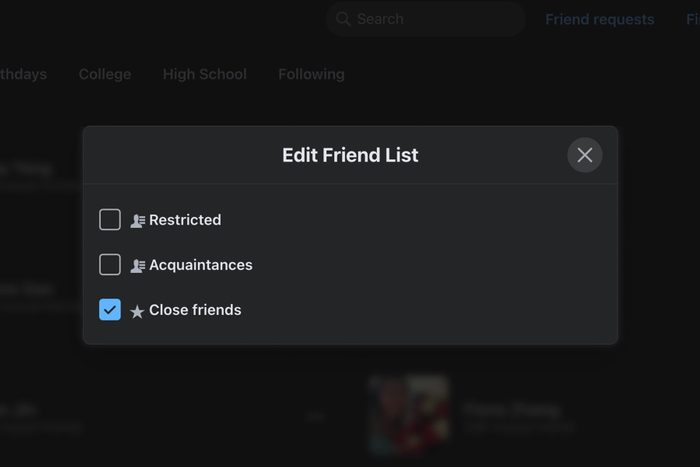Click the magnifier icon in search bar

coord(343,19)
